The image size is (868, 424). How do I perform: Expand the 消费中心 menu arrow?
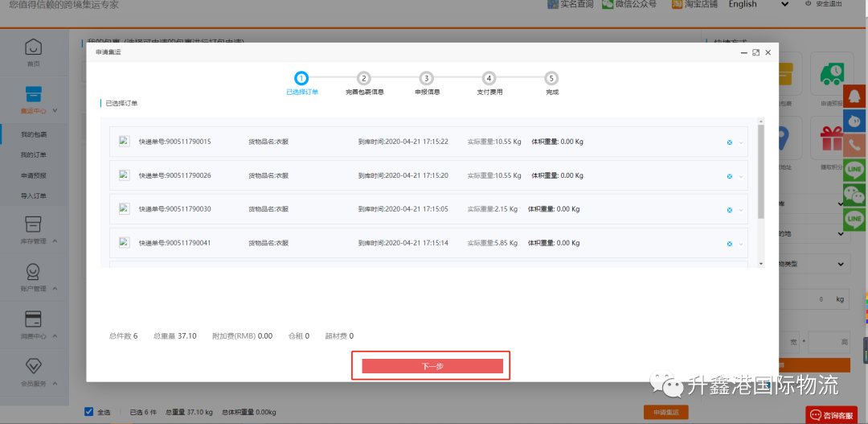point(55,335)
